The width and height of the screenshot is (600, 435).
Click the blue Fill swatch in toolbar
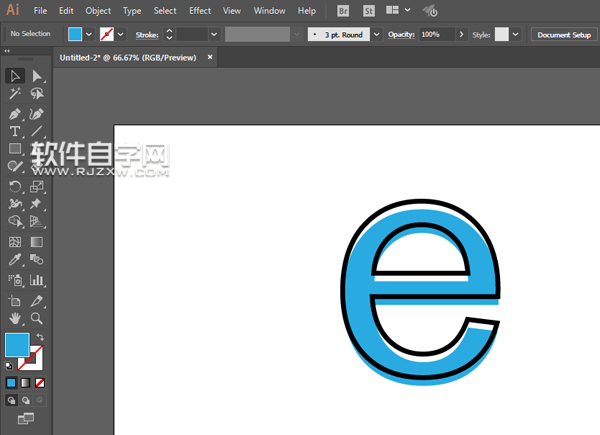(x=17, y=345)
